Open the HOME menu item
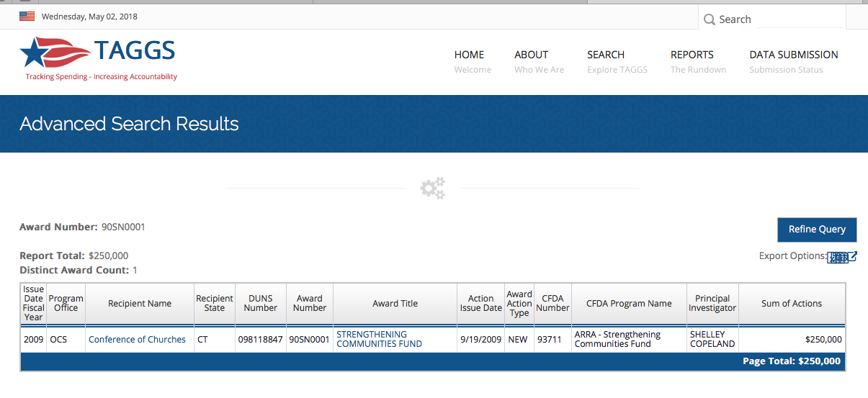 [x=469, y=55]
